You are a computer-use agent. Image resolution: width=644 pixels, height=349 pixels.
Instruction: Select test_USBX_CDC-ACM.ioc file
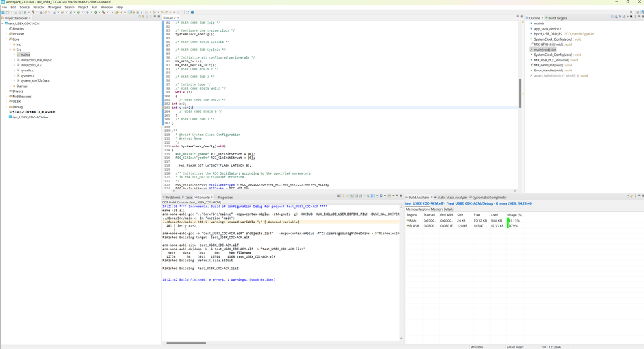[30, 117]
